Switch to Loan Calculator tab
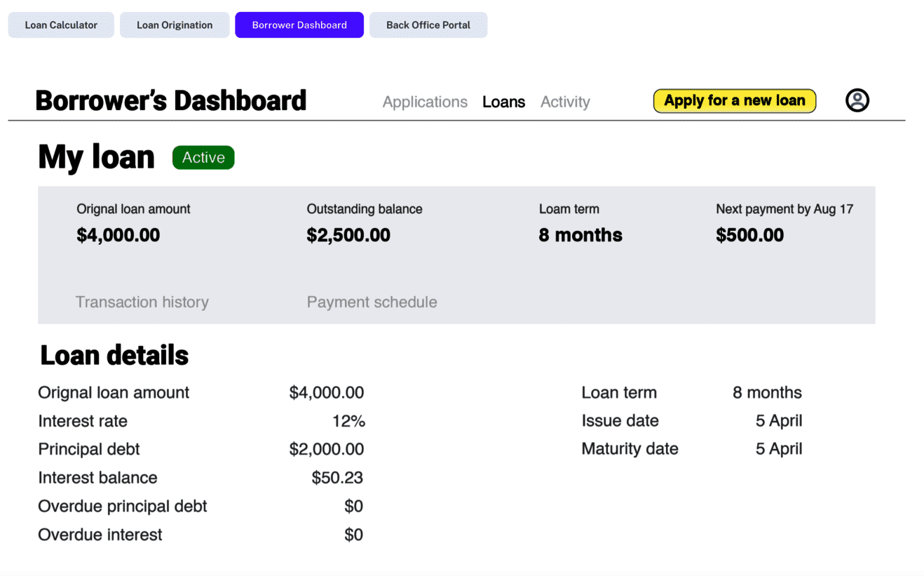This screenshot has height=576, width=924. point(61,25)
